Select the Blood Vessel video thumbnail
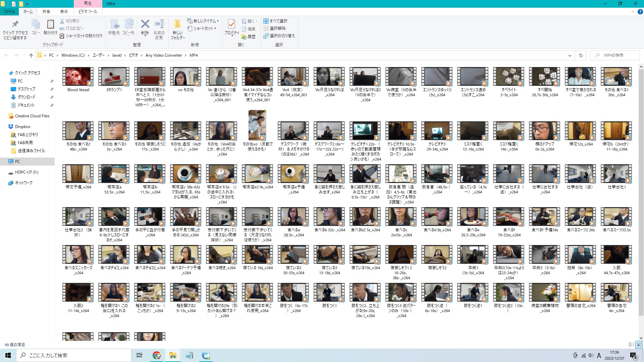 [x=78, y=77]
